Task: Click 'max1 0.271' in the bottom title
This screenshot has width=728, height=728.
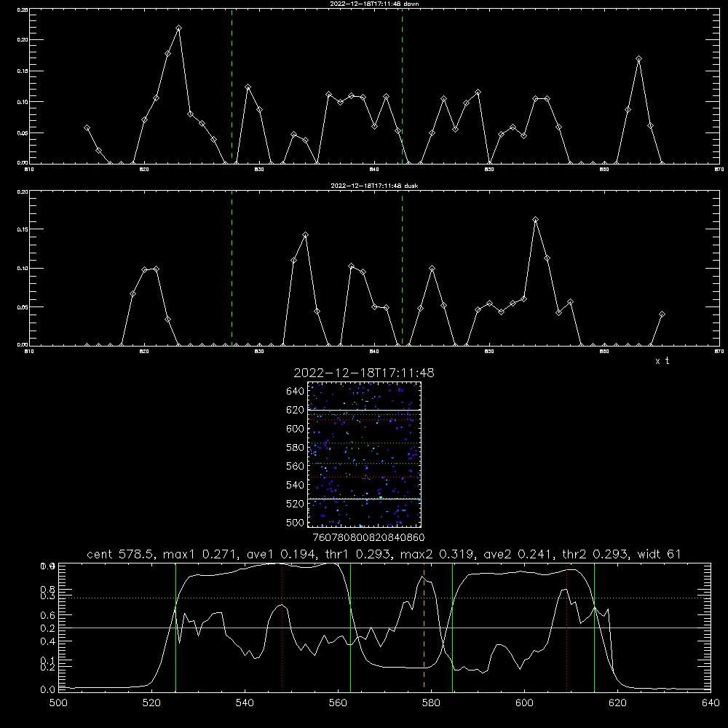Action: pyautogui.click(x=201, y=554)
